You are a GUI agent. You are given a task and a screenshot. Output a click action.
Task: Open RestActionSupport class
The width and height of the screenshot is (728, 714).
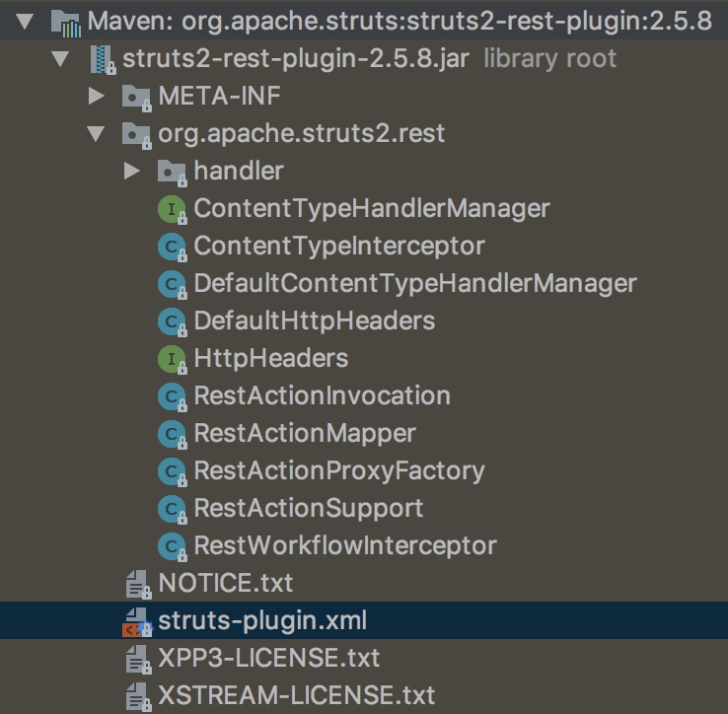coord(309,508)
